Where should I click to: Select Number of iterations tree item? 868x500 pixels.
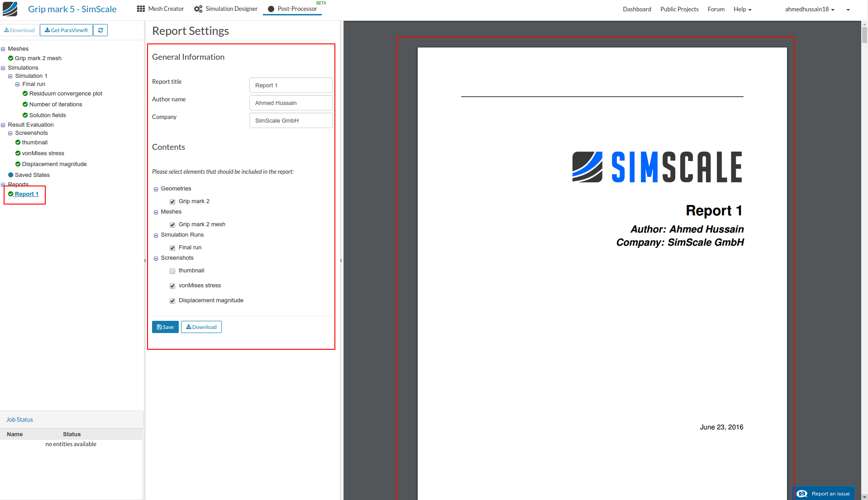coord(56,104)
